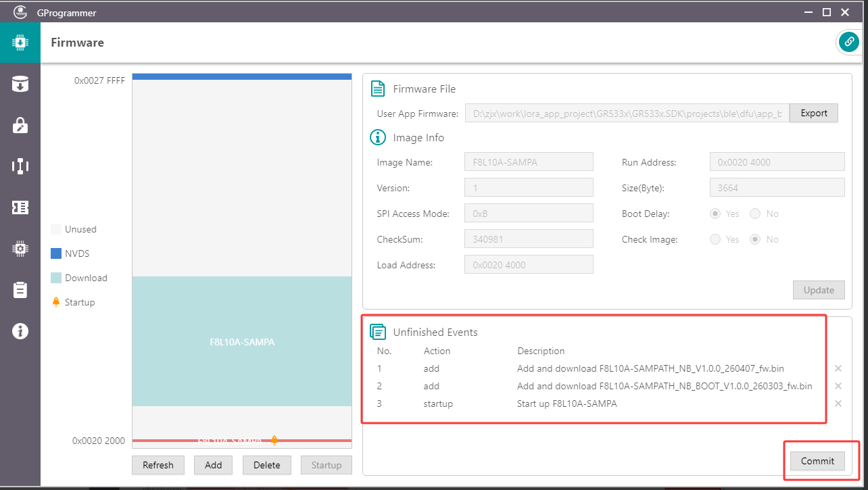Click the connection link icon
Image resolution: width=868 pixels, height=490 pixels.
point(848,42)
